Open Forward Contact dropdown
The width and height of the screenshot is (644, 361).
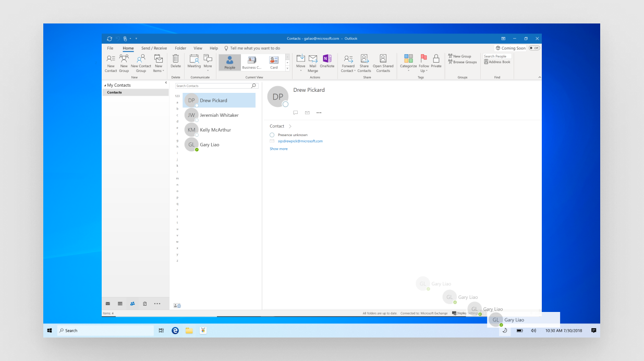(x=348, y=63)
